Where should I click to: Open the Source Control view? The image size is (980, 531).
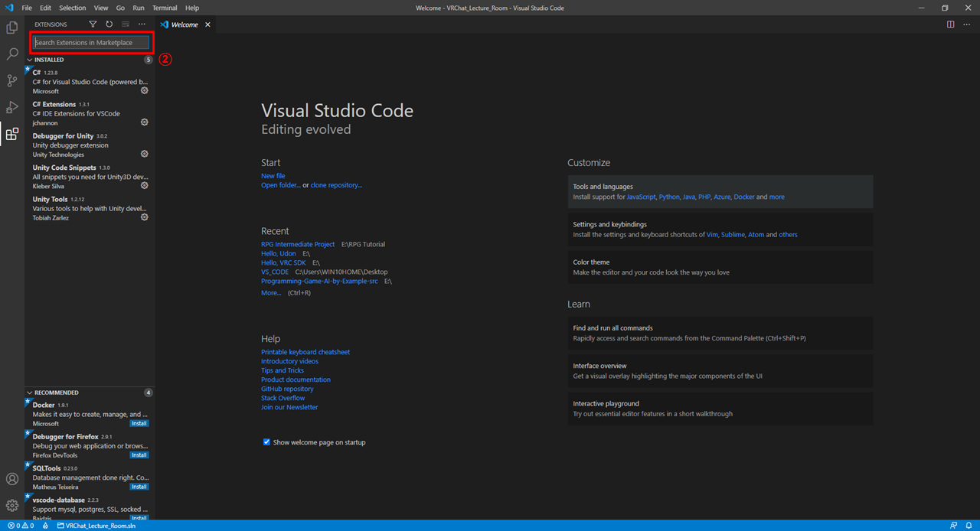[12, 80]
